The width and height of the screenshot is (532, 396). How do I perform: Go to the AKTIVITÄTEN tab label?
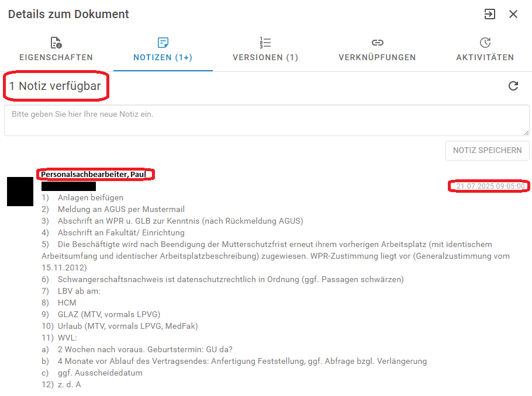485,57
